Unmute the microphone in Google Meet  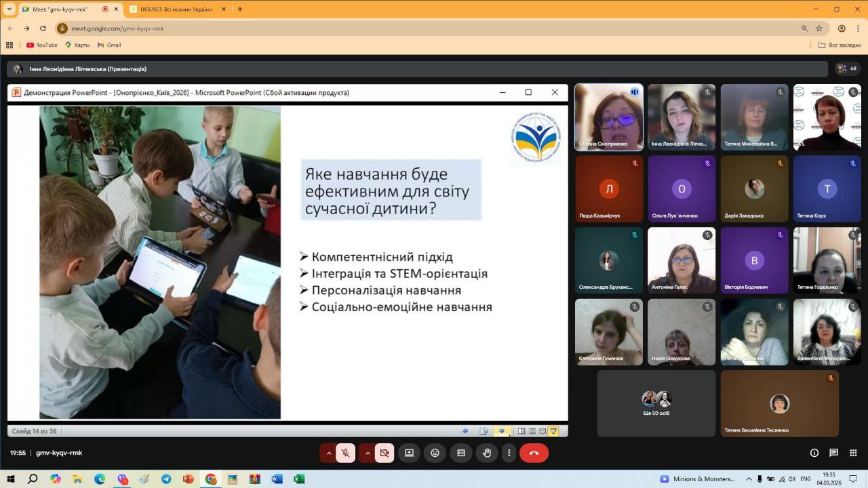[x=345, y=453]
